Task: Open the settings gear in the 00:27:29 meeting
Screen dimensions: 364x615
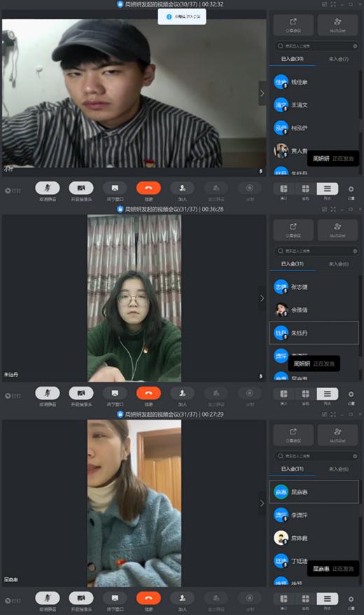Action: point(351,599)
